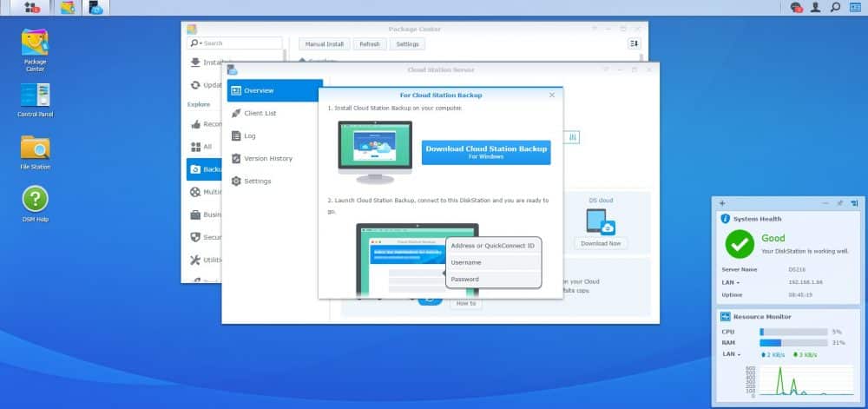This screenshot has height=409, width=868.
Task: Open Settings button in Package Center toolbar
Action: (407, 44)
